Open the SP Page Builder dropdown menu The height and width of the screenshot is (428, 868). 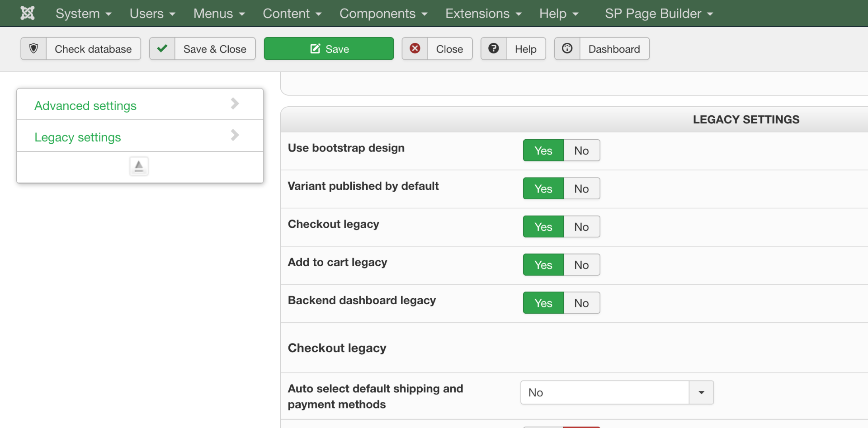point(659,14)
